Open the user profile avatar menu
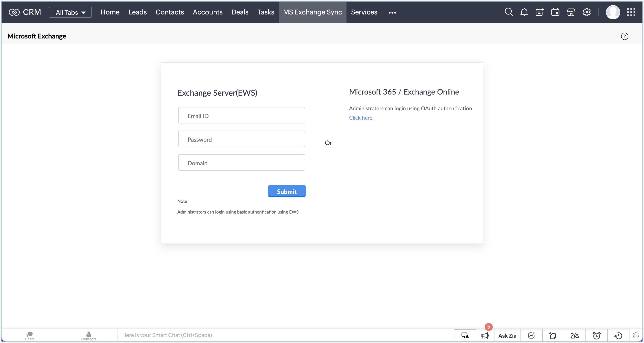The image size is (644, 343). [x=612, y=12]
